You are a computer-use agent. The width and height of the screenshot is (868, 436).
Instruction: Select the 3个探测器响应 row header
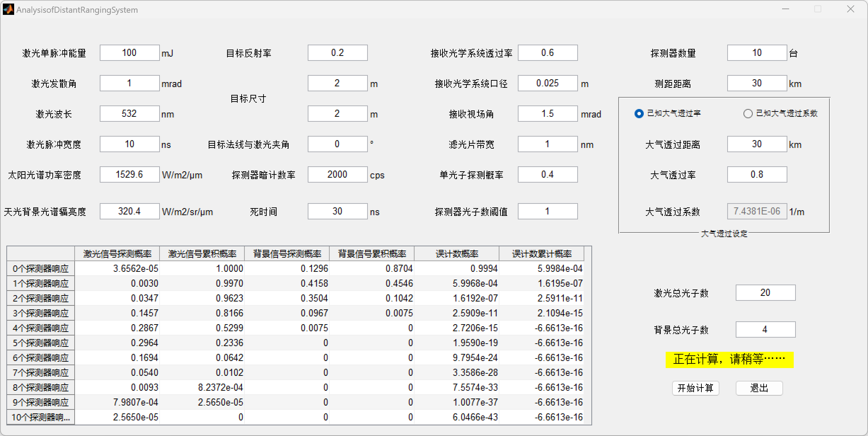[x=41, y=313]
